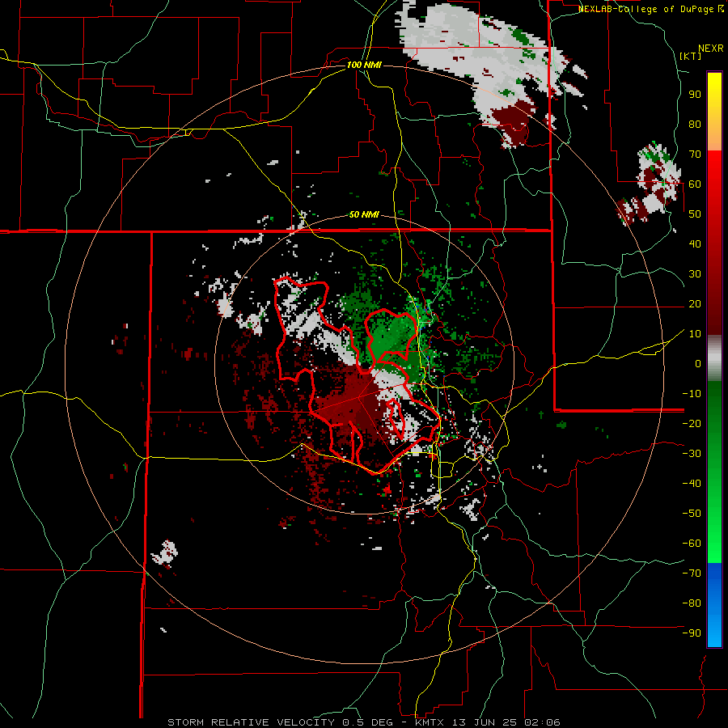The height and width of the screenshot is (728, 728).
Task: Select the positive 20 scale label
Action: point(695,304)
